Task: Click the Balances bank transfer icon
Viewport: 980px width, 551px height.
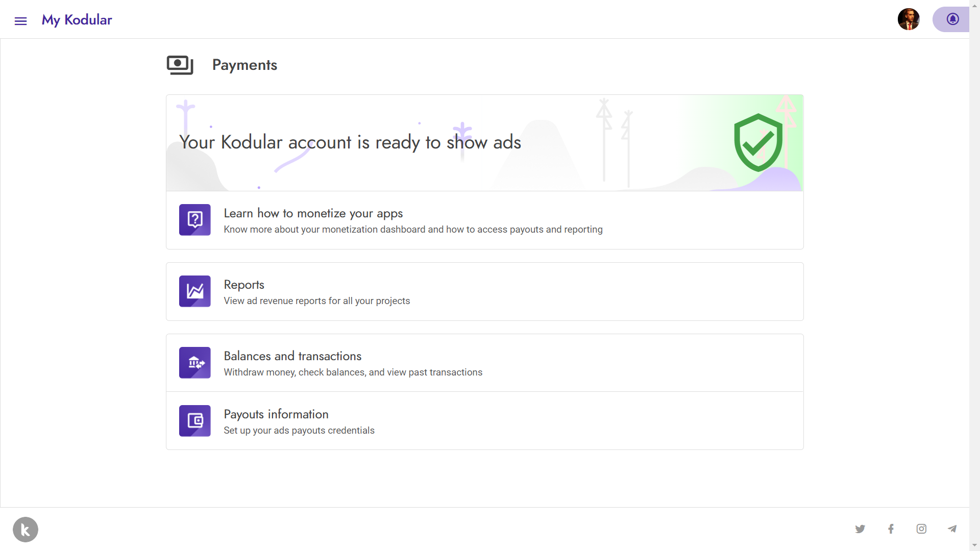Action: (194, 363)
